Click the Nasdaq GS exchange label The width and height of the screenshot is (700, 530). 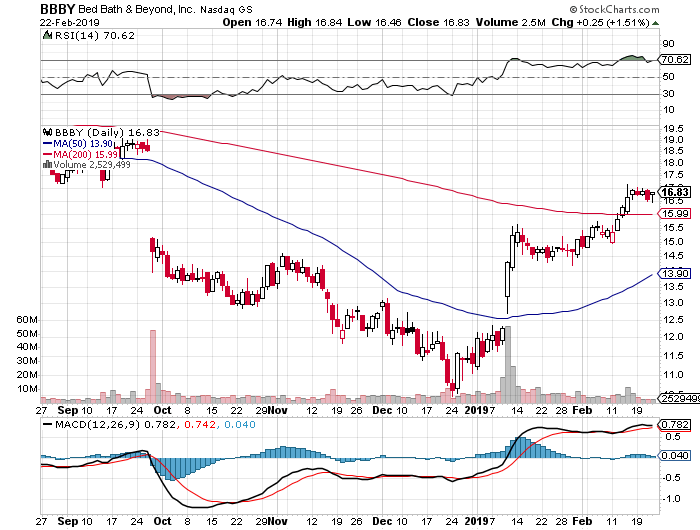click(x=226, y=10)
